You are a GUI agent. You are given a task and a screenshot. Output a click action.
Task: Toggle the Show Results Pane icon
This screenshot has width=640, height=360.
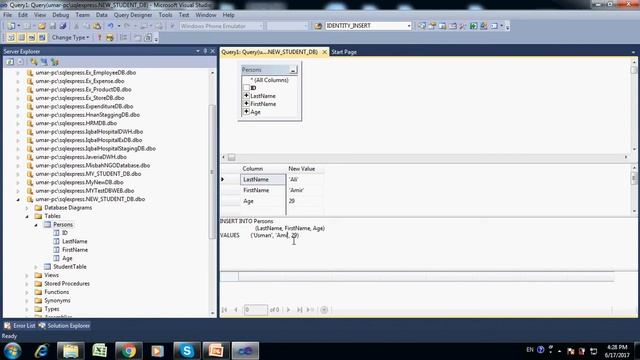point(42,38)
